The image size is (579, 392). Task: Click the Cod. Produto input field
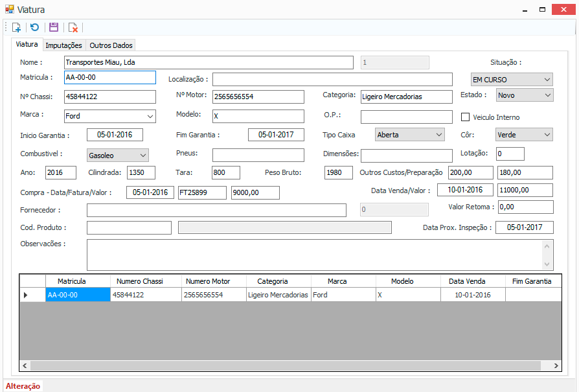(x=130, y=227)
